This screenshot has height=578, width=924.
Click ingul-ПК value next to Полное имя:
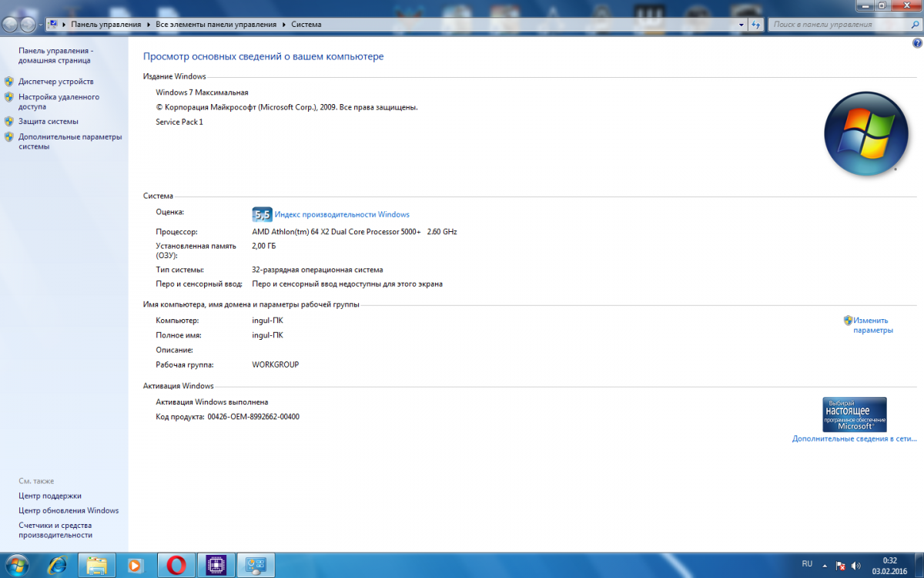tap(267, 335)
